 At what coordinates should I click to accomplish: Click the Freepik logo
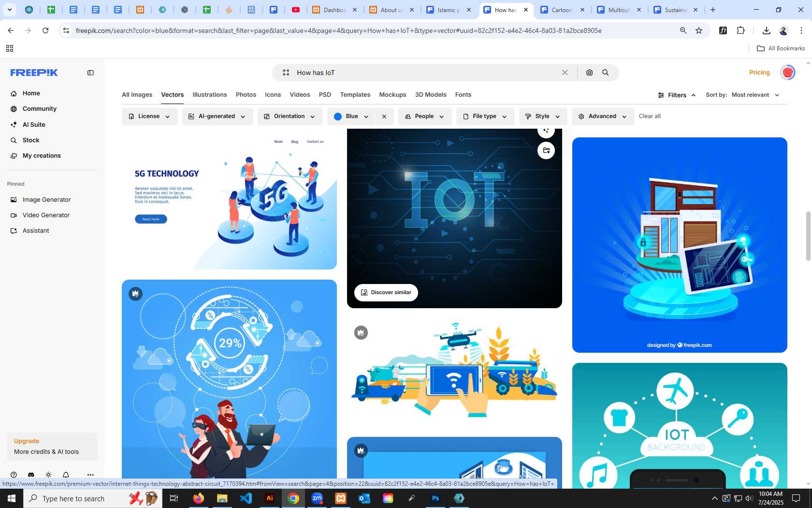tap(34, 73)
